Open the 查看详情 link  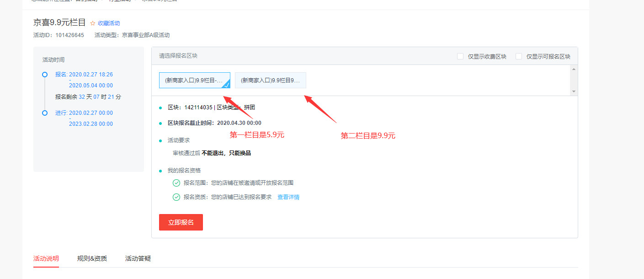click(288, 197)
